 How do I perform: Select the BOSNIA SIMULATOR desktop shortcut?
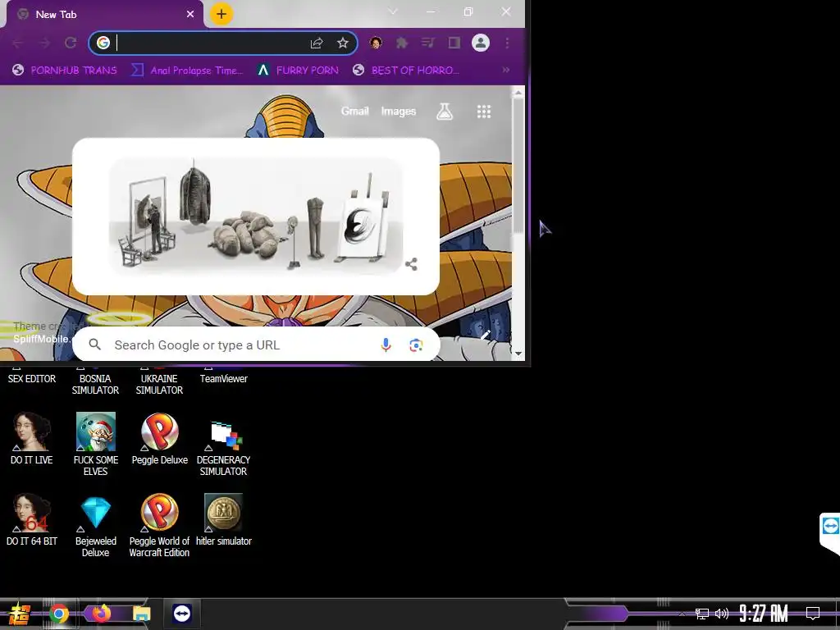(95, 383)
